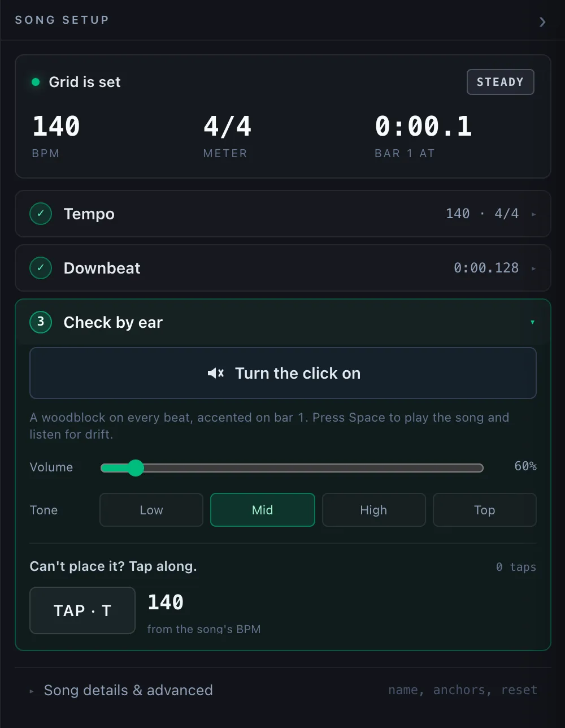Select the Low tone option
565x728 pixels.
pyautogui.click(x=151, y=510)
